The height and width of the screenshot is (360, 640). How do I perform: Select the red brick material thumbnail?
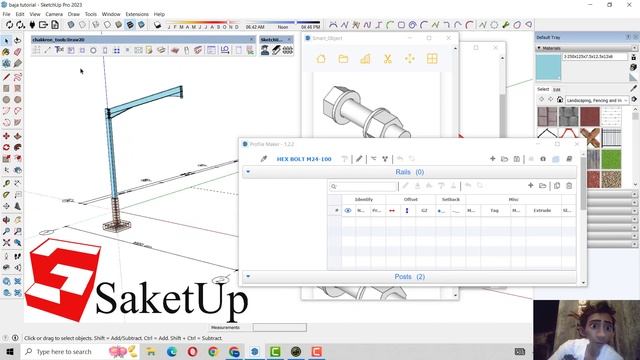[x=590, y=116]
